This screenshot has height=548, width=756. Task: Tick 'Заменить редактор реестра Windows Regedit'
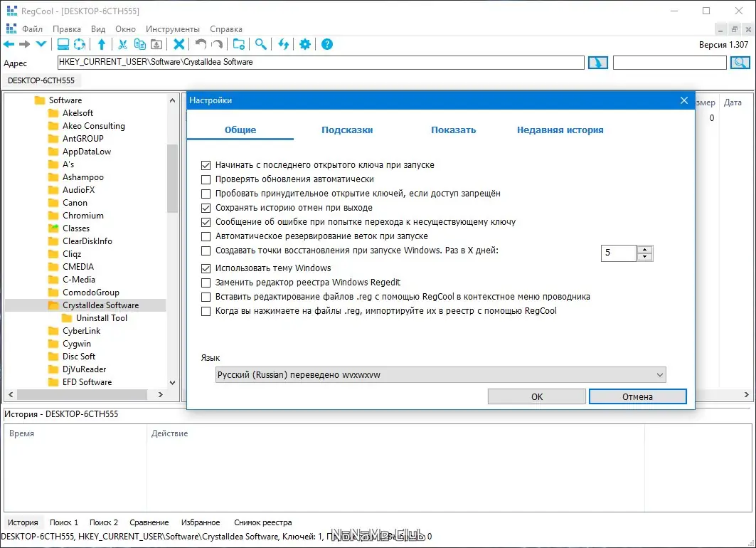[206, 283]
